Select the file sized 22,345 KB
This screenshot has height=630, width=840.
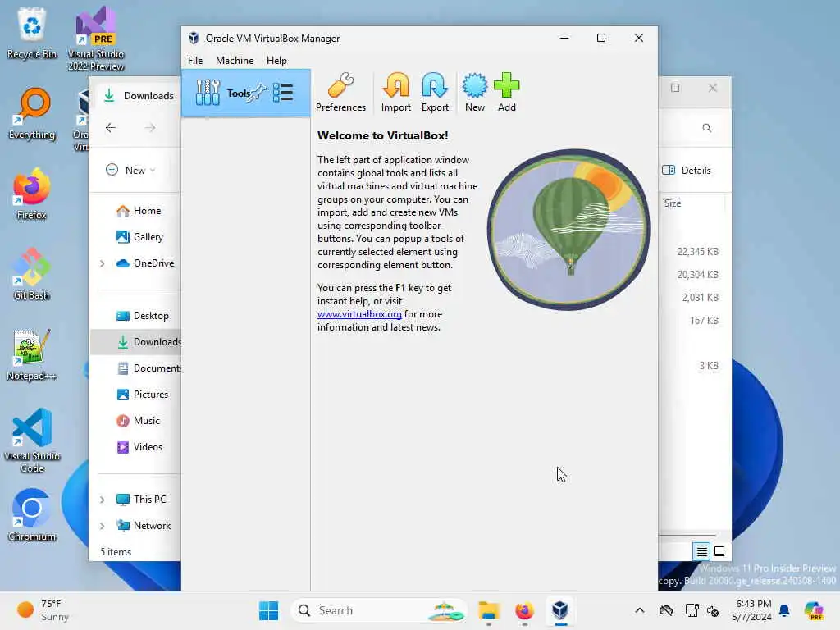[697, 252]
